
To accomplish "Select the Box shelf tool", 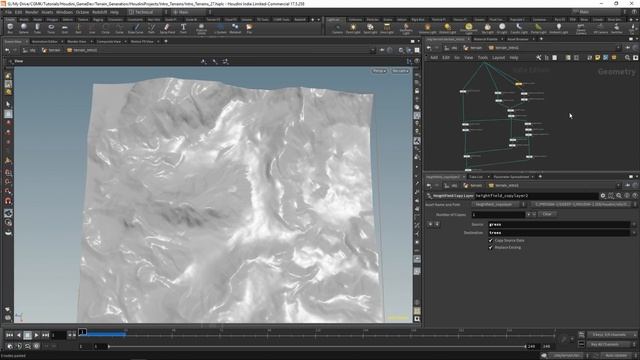I will click(x=10, y=28).
